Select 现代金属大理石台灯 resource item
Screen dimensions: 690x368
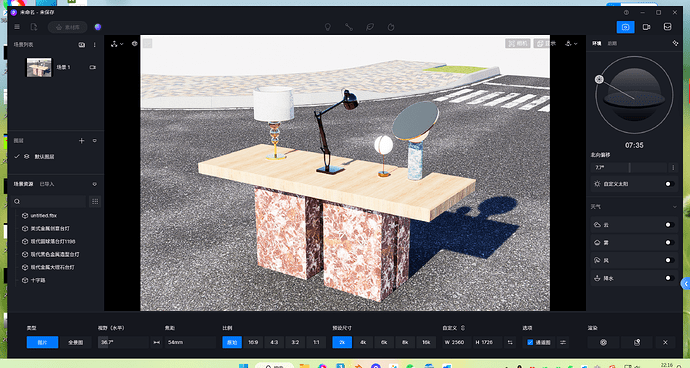point(52,267)
